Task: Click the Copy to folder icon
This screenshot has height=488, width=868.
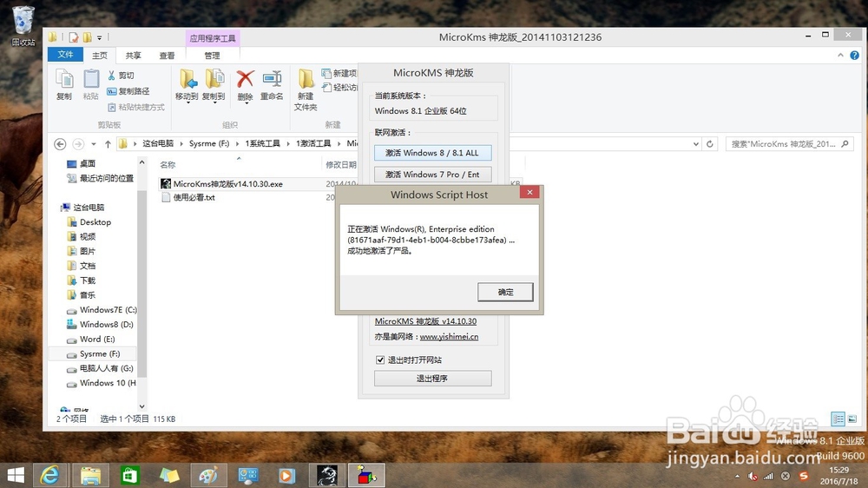Action: [214, 85]
